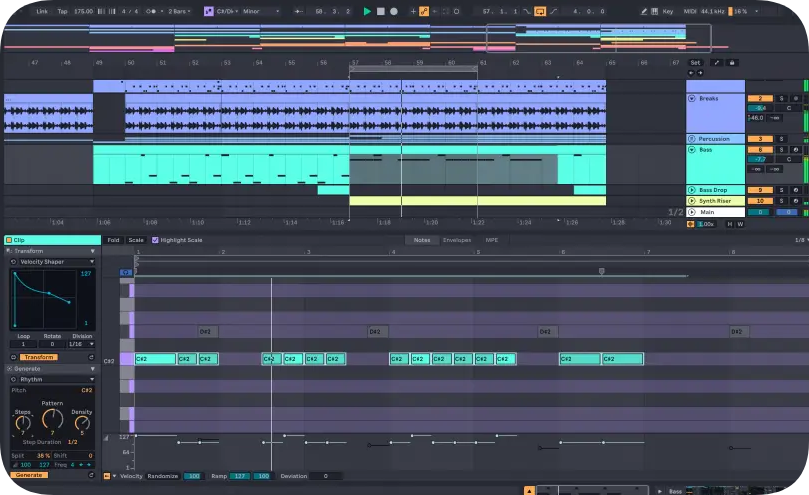This screenshot has width=809, height=495.
Task: Collapse the Breaks track fold arrow
Action: 692,98
